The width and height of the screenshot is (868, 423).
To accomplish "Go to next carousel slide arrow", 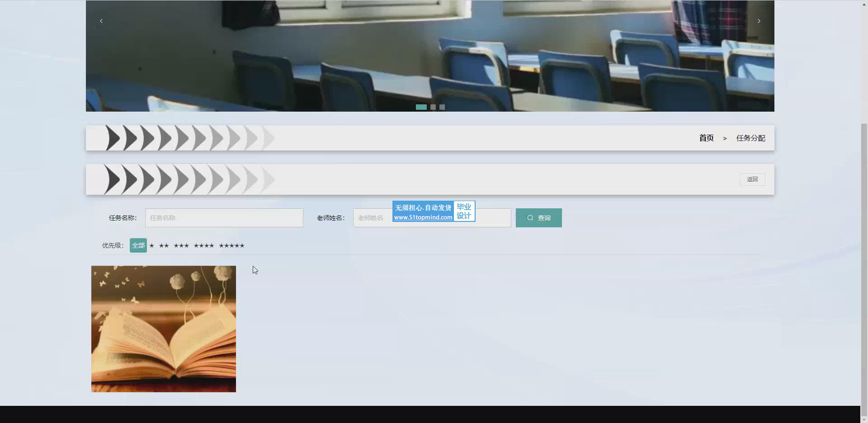I will [x=759, y=21].
